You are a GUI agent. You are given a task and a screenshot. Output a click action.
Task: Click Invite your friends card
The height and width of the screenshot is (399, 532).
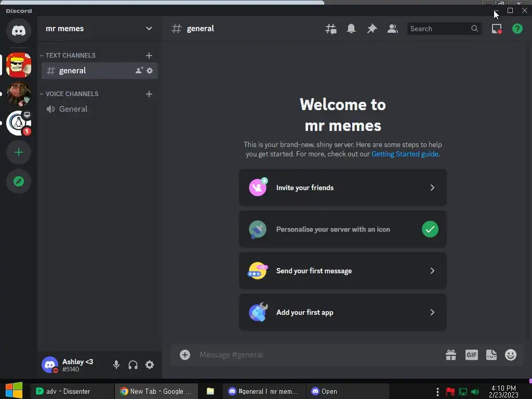(343, 188)
